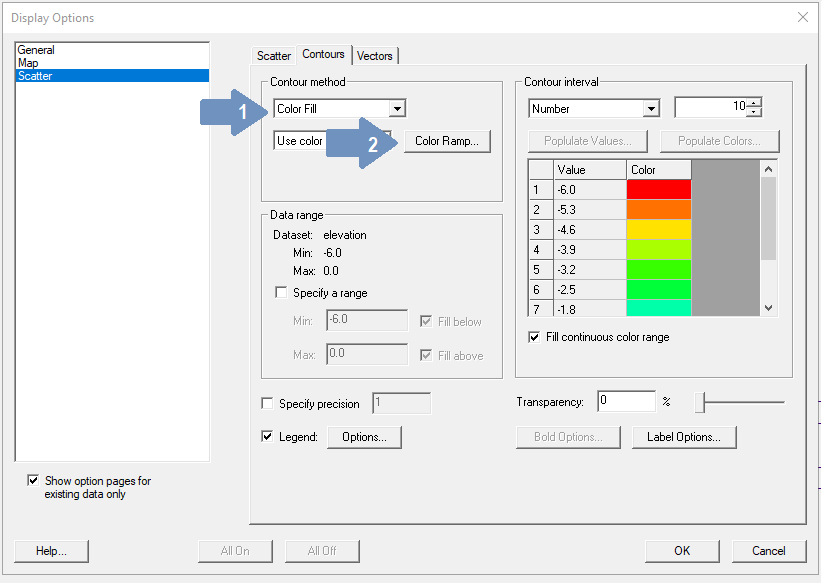Toggle Show option pages for existing data
Image resolution: width=822 pixels, height=583 pixels.
coord(33,480)
